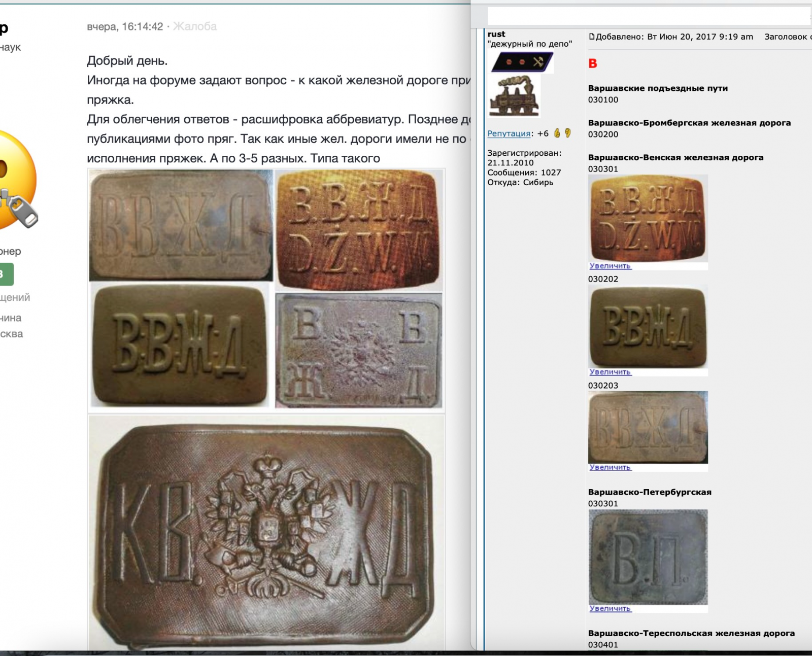Viewport: 812px width, 656px height.
Task: Click Увеличить under the В.П. buckle
Action: [x=610, y=608]
